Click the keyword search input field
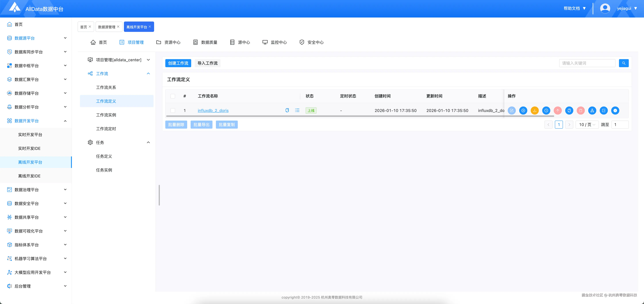644x304 pixels. point(587,63)
